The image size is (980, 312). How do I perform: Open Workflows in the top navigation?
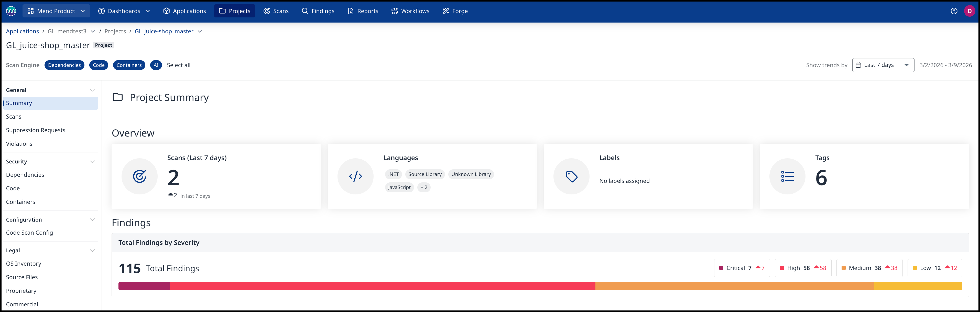click(x=410, y=11)
